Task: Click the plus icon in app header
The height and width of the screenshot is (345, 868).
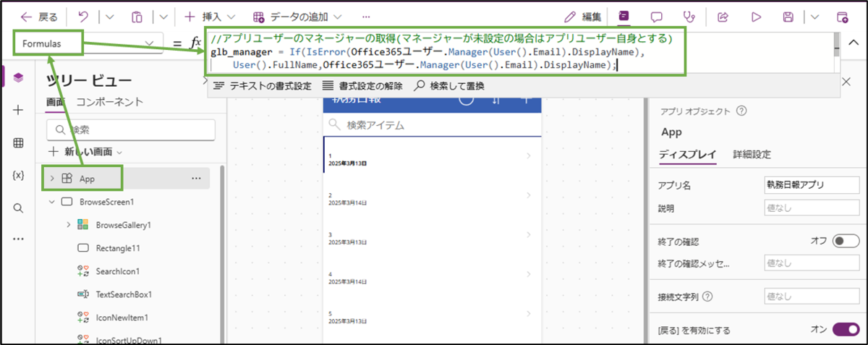Action: [x=526, y=101]
